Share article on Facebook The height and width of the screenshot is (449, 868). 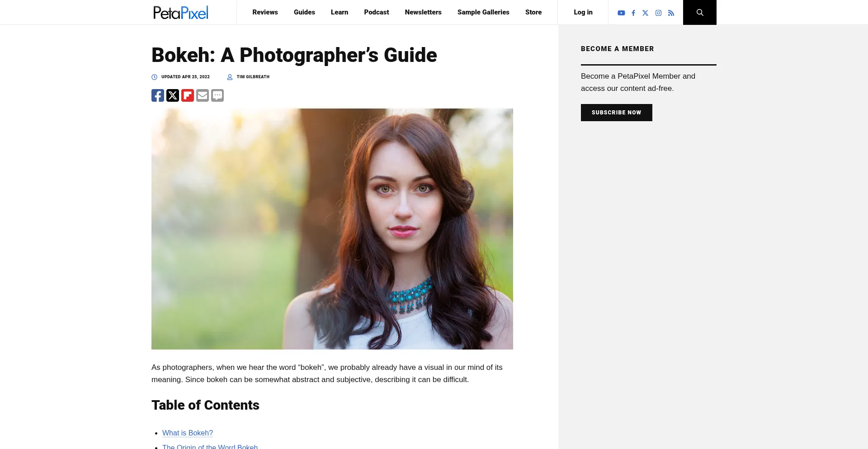pos(158,95)
